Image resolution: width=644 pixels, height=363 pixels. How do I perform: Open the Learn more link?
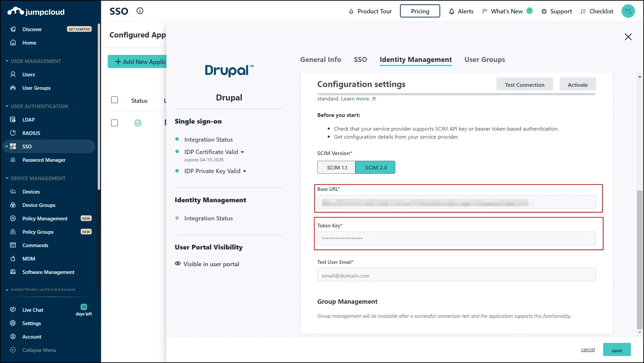pyautogui.click(x=358, y=98)
